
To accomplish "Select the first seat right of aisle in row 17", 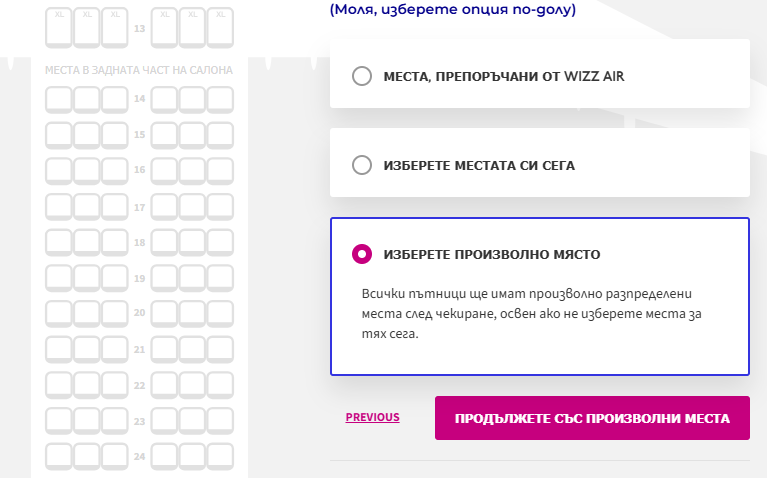I will pyautogui.click(x=164, y=206).
